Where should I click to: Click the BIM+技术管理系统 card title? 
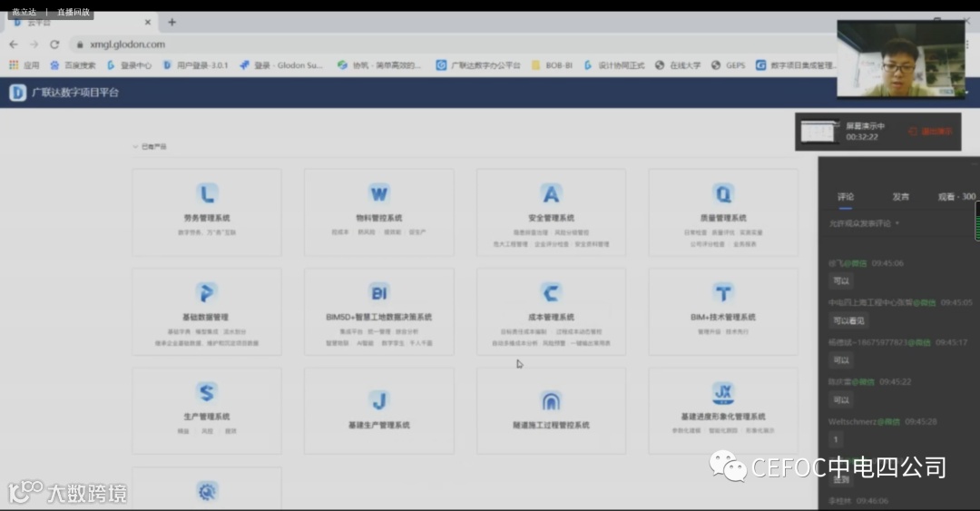coord(723,317)
